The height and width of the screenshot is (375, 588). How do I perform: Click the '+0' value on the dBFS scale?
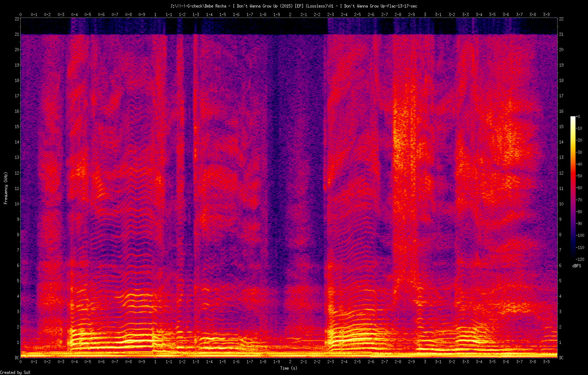[578, 117]
